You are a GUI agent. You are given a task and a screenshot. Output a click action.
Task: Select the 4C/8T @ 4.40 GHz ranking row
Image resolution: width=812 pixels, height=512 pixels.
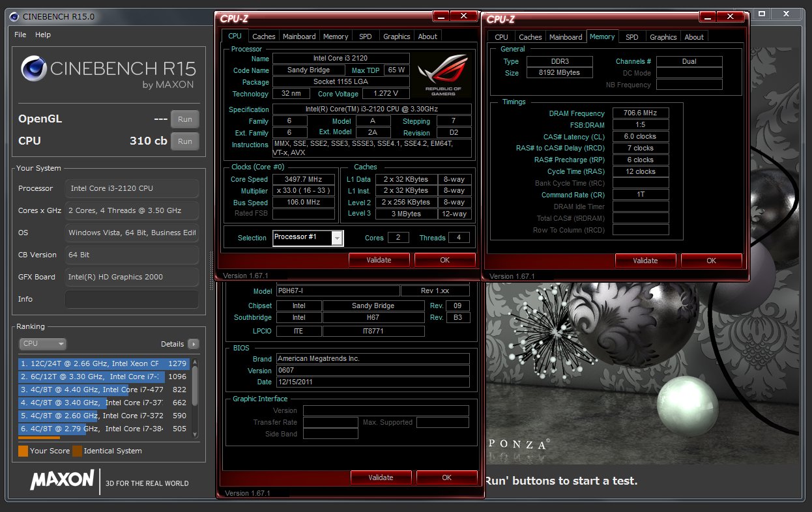[x=104, y=390]
